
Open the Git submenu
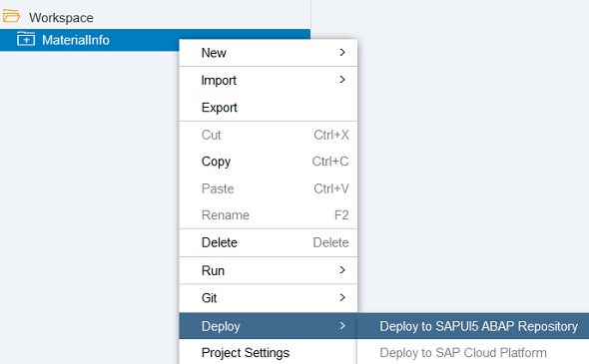269,298
